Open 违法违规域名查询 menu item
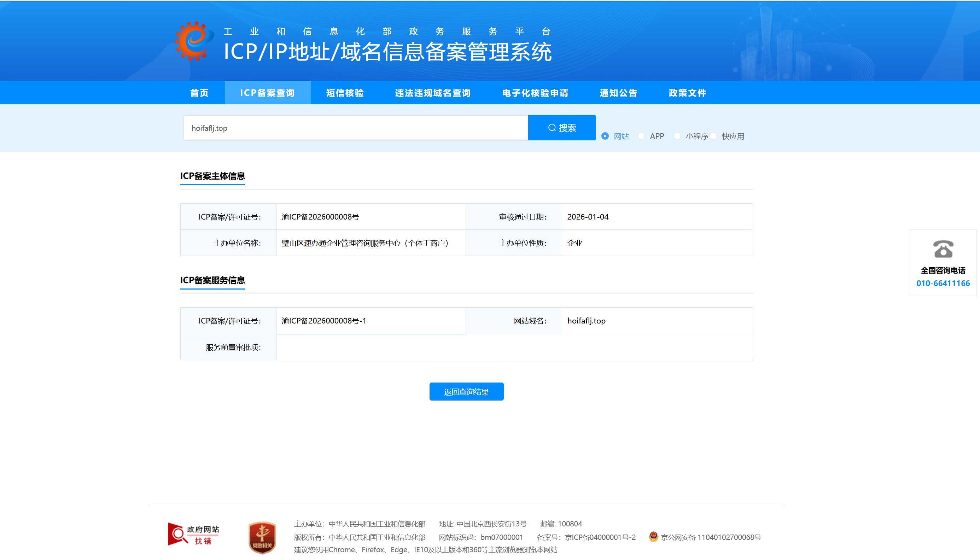The height and width of the screenshot is (560, 980). pos(433,93)
